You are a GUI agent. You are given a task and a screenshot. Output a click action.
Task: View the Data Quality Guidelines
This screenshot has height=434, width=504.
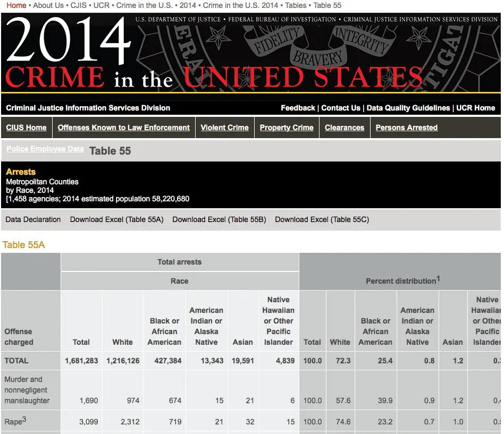coord(409,108)
